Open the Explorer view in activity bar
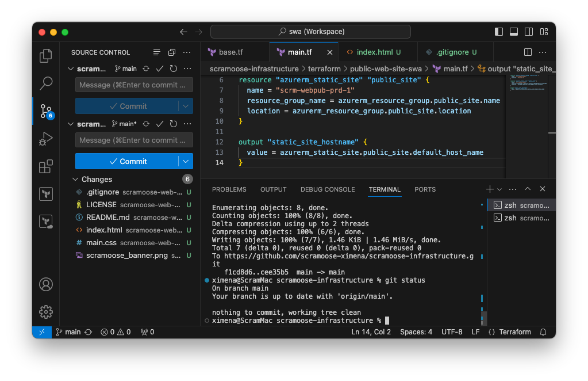 click(x=46, y=56)
